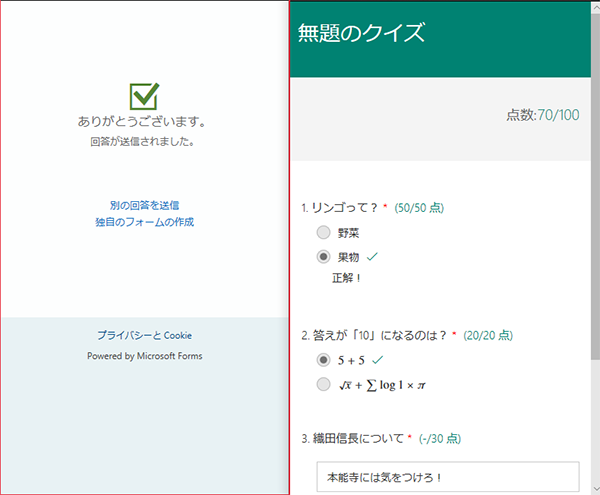Click the correct checkmark beside 5 + 5
The height and width of the screenshot is (495, 600).
[x=377, y=360]
